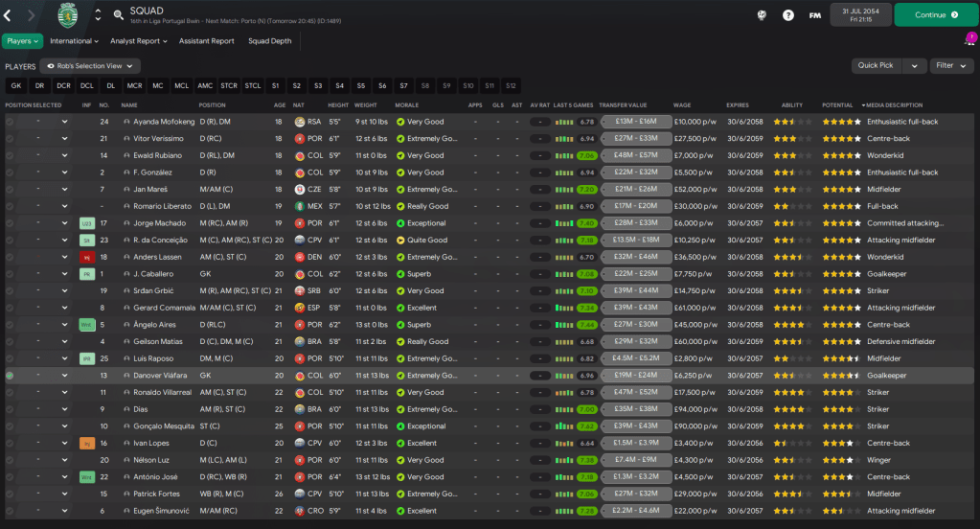The image size is (980, 529).
Task: Switch to the Squad Depth tab
Action: (269, 41)
